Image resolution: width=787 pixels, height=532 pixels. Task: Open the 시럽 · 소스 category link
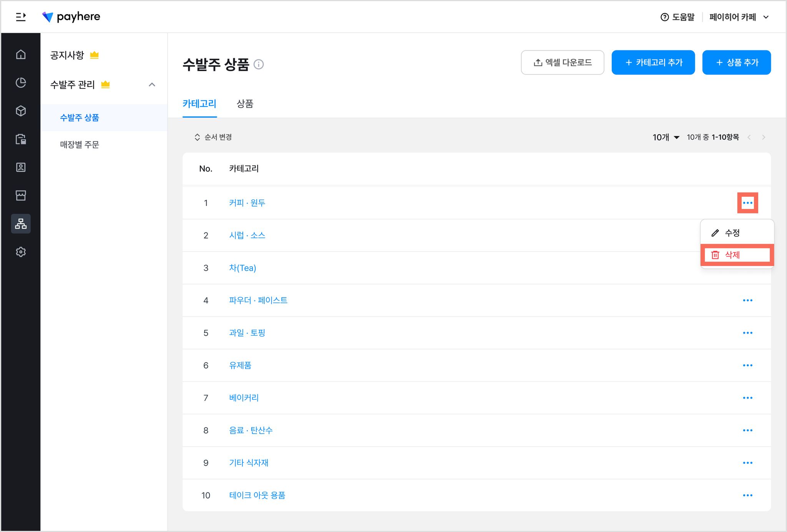tap(247, 235)
